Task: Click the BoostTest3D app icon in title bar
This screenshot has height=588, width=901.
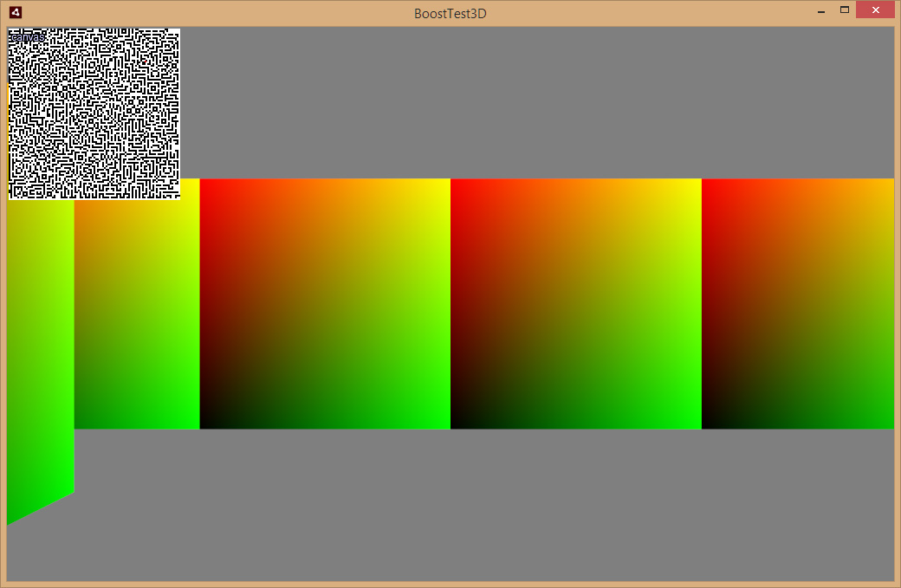Action: (16, 12)
